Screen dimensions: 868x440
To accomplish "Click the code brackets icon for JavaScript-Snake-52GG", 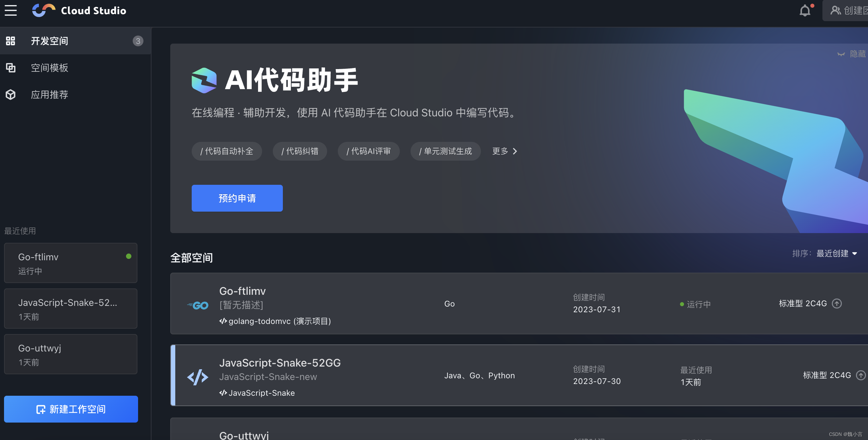I will [198, 377].
